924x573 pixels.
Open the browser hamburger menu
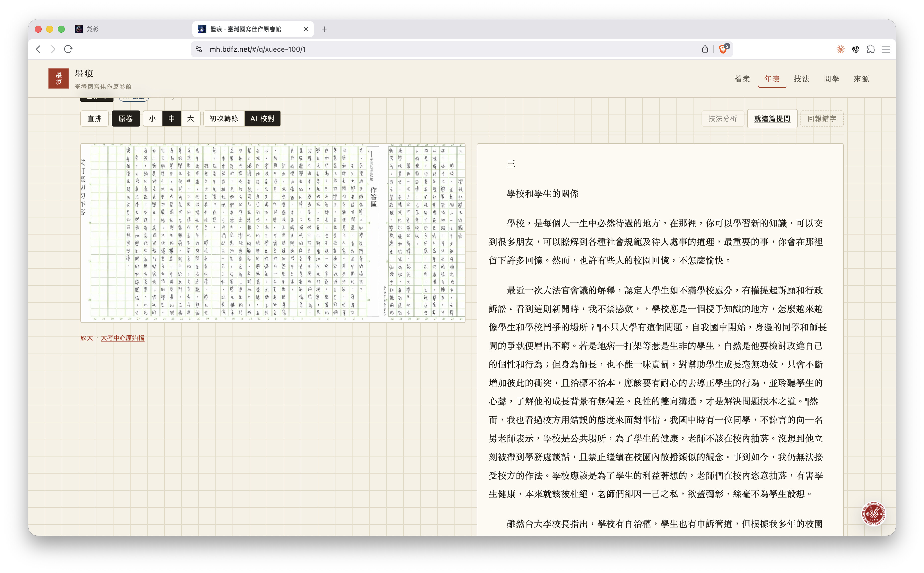(886, 49)
